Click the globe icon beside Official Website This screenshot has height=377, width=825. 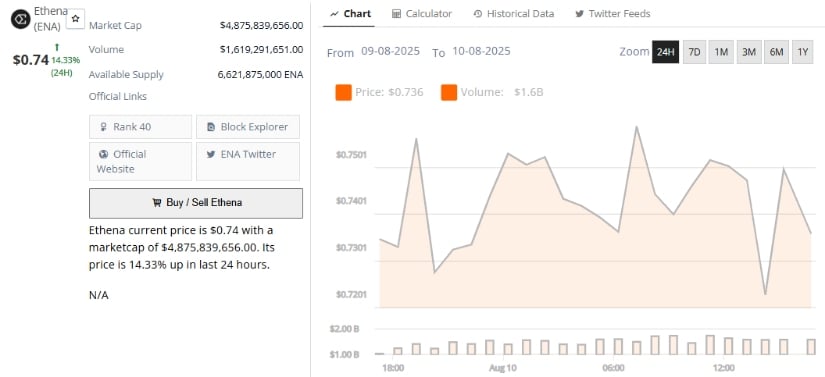pos(104,155)
